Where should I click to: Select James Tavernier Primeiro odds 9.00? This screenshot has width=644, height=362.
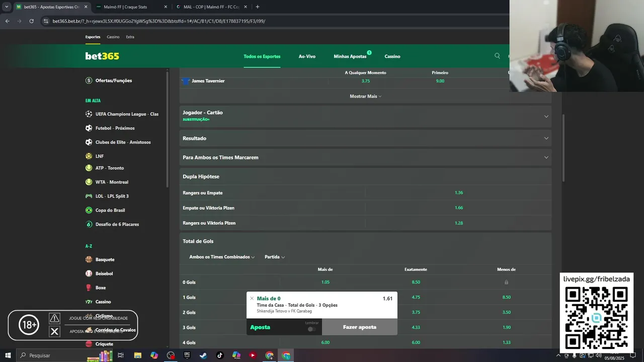pyautogui.click(x=440, y=81)
